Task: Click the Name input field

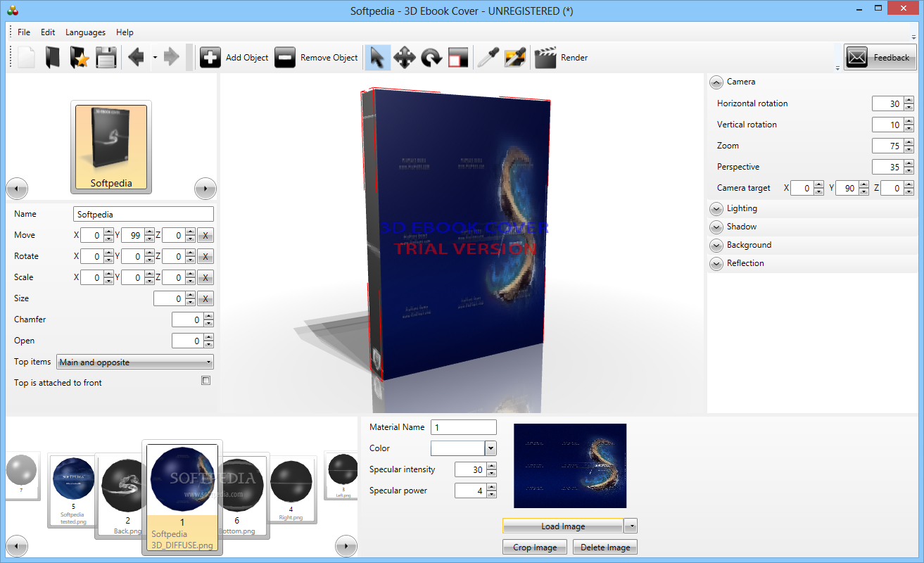Action: click(x=144, y=214)
